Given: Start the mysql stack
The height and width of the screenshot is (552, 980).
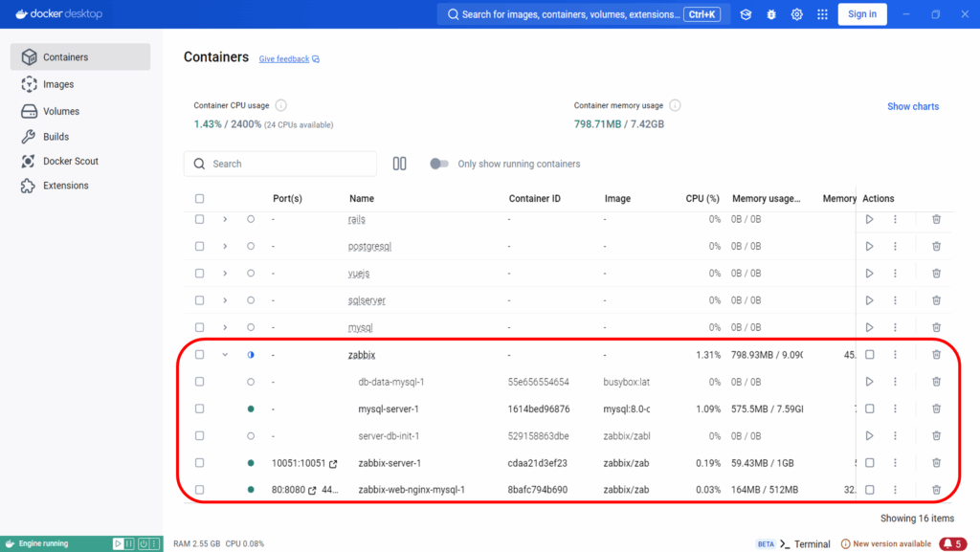Looking at the screenshot, I should click(869, 327).
